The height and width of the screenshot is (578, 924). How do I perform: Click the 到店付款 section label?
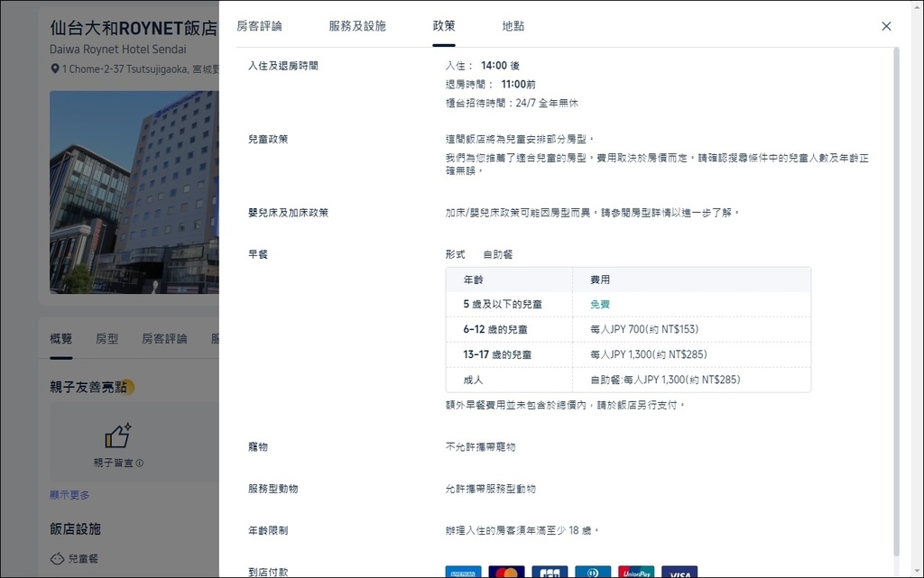pyautogui.click(x=268, y=572)
